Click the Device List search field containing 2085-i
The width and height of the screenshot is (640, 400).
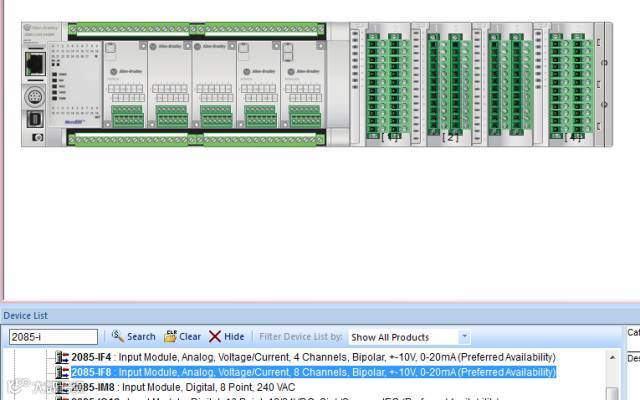53,337
